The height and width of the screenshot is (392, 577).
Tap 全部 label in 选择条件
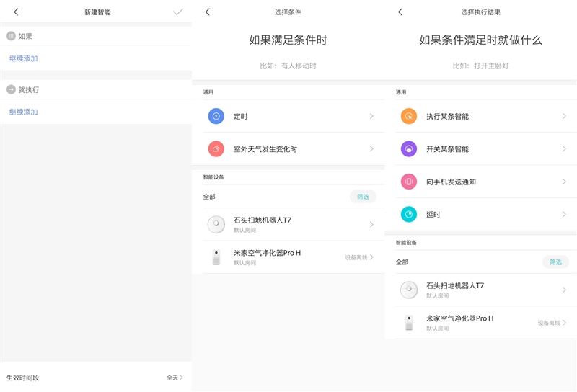(x=209, y=197)
